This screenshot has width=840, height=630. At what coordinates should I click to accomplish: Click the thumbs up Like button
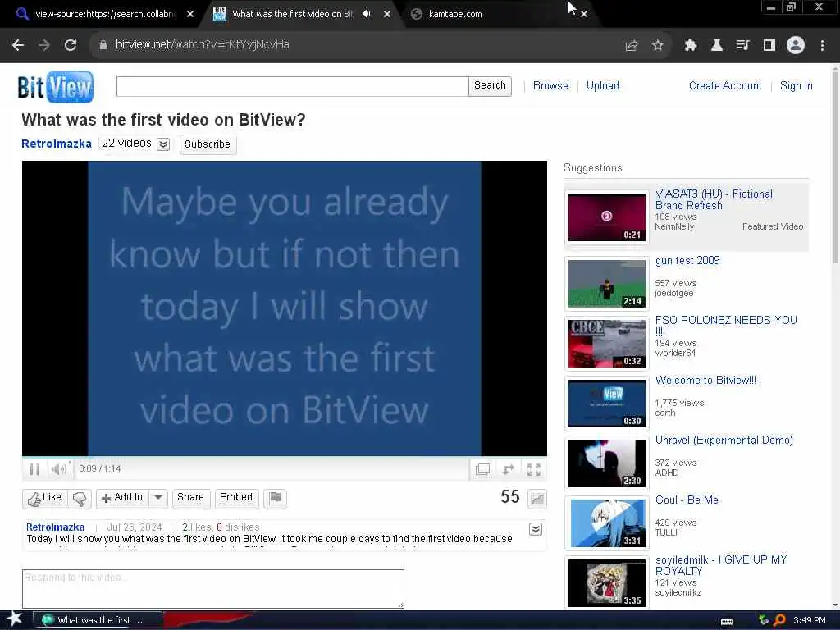point(45,498)
